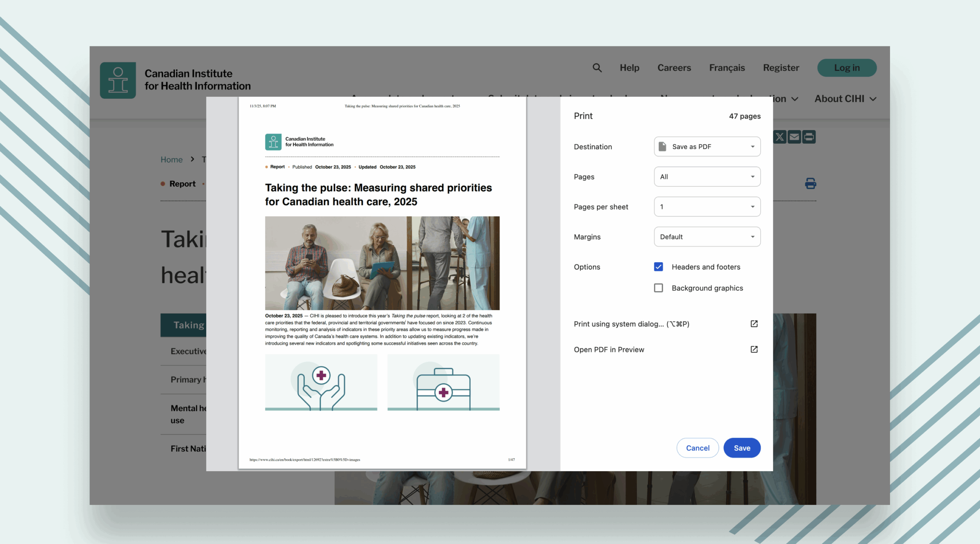Click the blue printer icon
Image resolution: width=980 pixels, height=544 pixels.
[x=810, y=184]
